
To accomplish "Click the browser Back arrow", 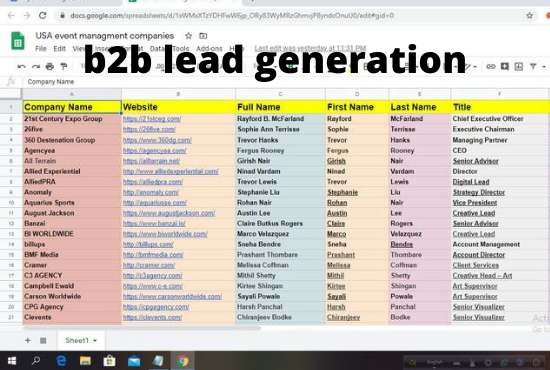I will pyautogui.click(x=11, y=15).
